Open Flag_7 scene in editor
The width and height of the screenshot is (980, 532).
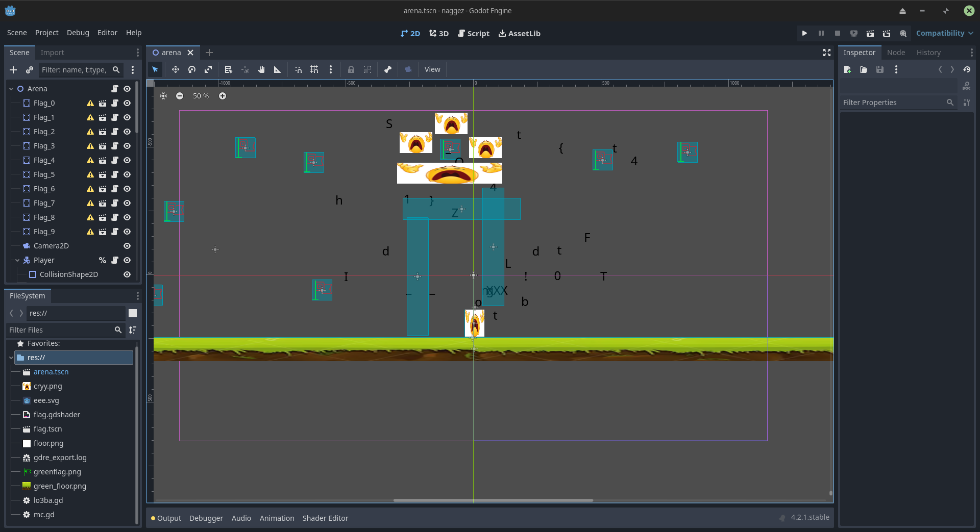[x=103, y=203]
